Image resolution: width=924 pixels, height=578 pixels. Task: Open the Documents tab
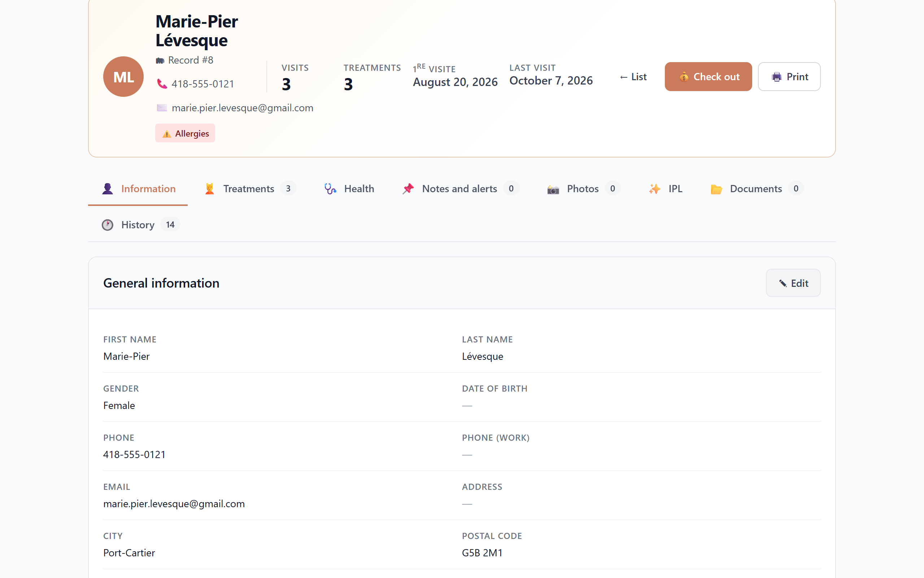click(x=757, y=189)
